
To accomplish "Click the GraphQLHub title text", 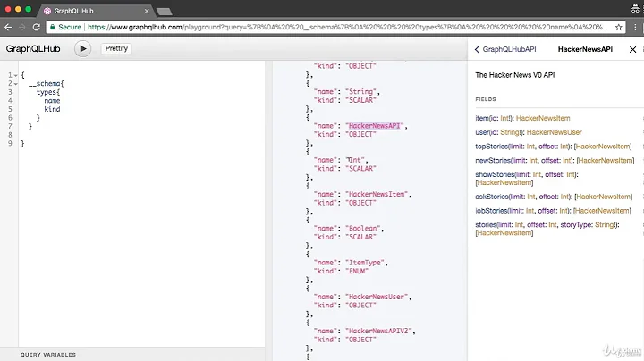I will point(33,49).
